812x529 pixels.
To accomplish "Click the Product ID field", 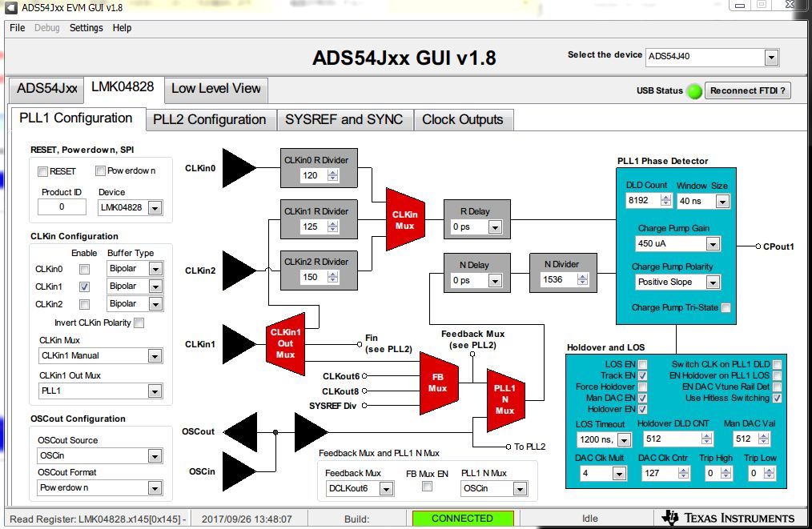I will coord(62,207).
